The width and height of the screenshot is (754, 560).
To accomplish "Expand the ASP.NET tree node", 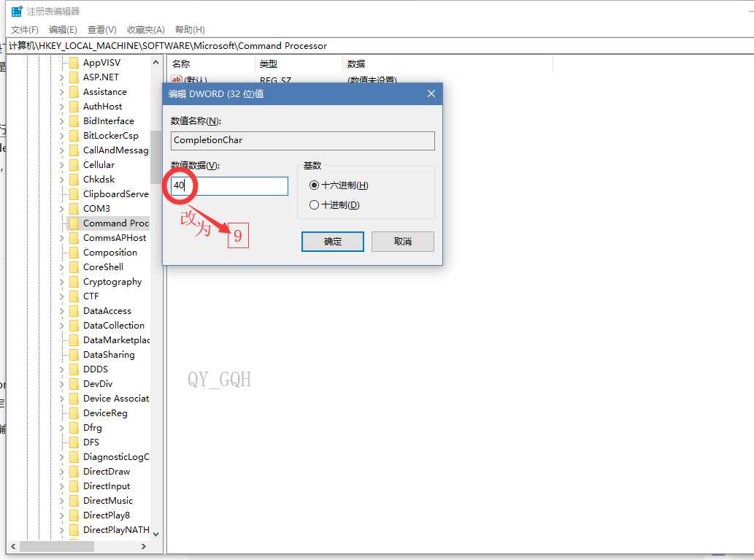I will pyautogui.click(x=61, y=77).
